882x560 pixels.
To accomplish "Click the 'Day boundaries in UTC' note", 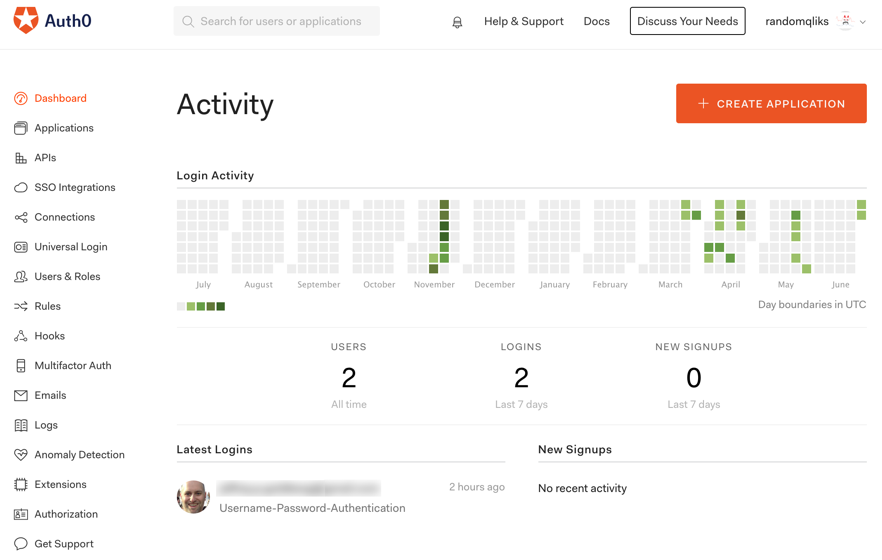I will point(812,304).
